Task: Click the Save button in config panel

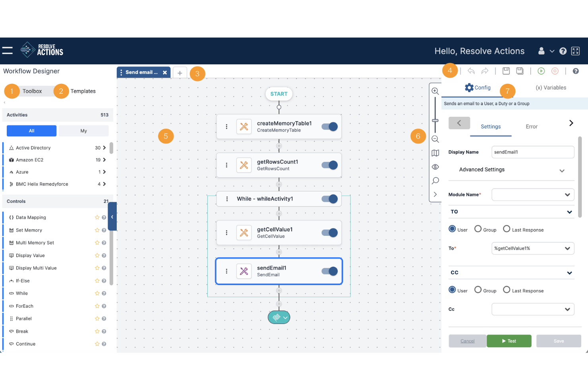Action: [559, 341]
